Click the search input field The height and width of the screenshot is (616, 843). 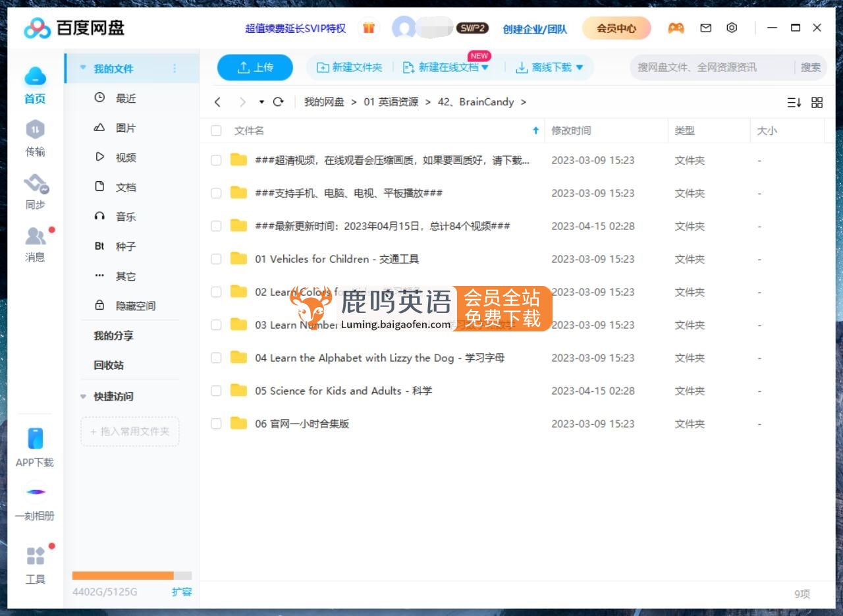[712, 67]
